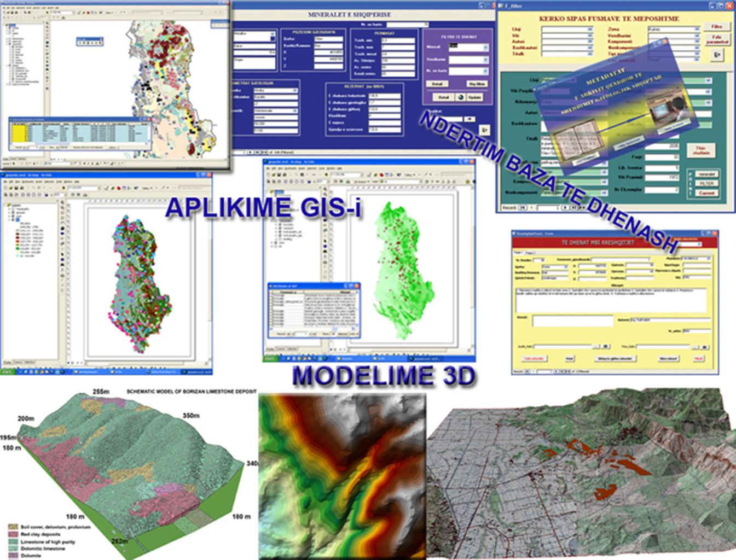
Task: Open the Viti dropdown in yellow search panel
Action: [590, 36]
